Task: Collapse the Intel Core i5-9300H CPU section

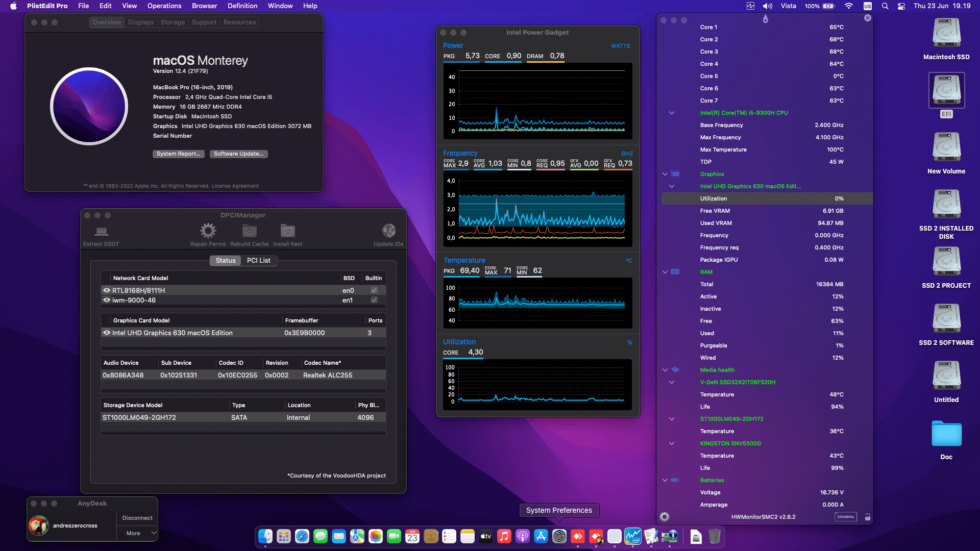Action: click(672, 113)
